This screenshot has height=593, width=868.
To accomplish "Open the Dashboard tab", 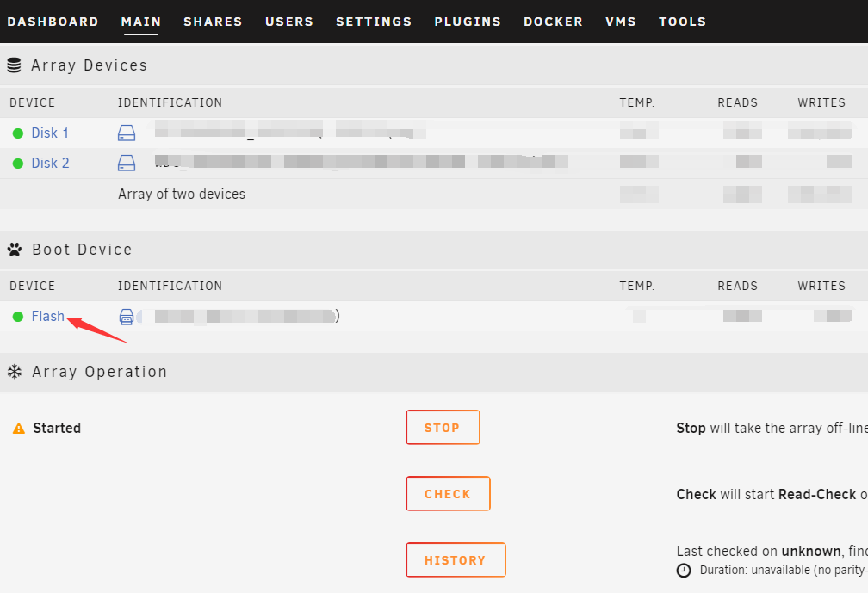I will point(53,22).
